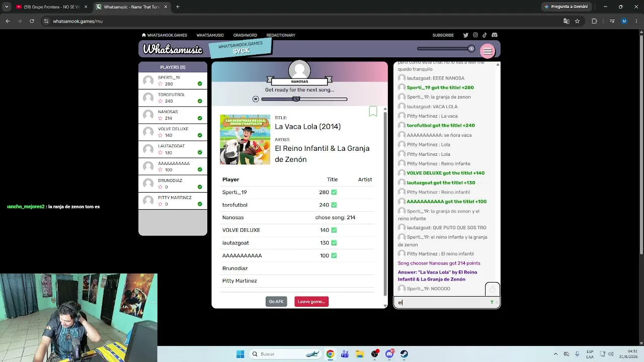Open Whatsamook TikTok page icon

tap(485, 35)
